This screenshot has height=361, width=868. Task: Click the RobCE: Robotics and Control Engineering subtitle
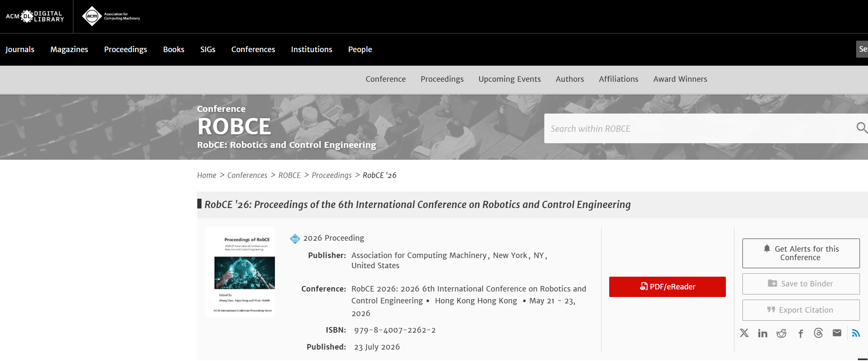(287, 145)
